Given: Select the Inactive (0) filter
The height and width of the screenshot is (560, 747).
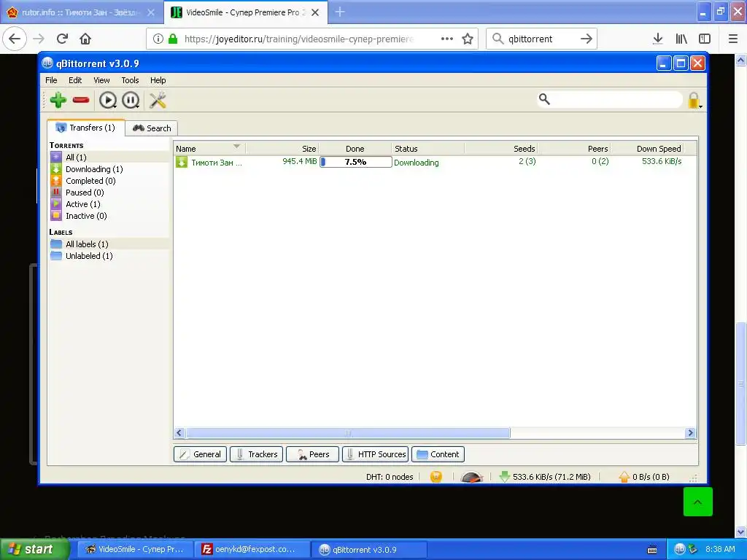Looking at the screenshot, I should pos(109,216).
